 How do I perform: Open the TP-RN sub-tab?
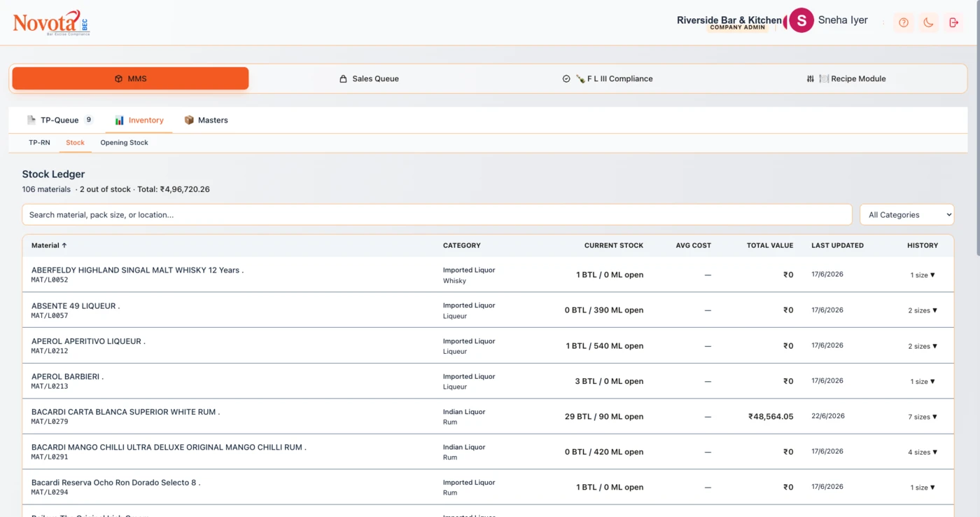(39, 142)
